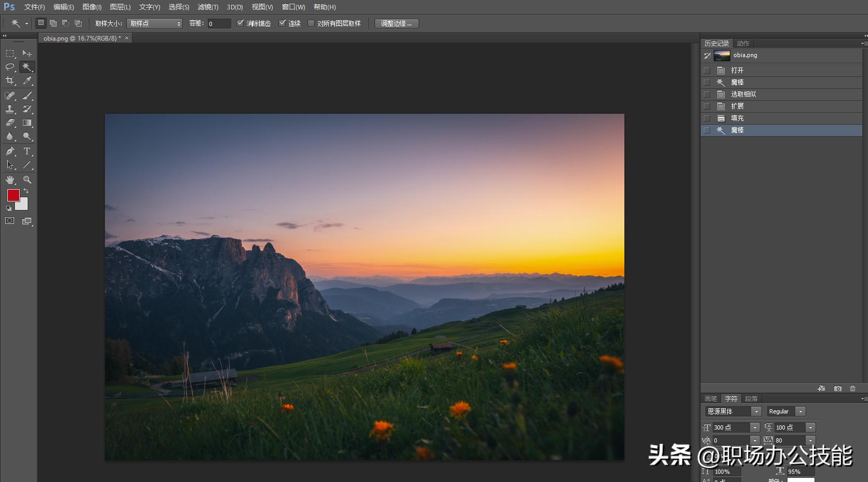Toggle the 消除锯齿 anti-alias checkbox
Image resolution: width=868 pixels, height=482 pixels.
click(240, 23)
